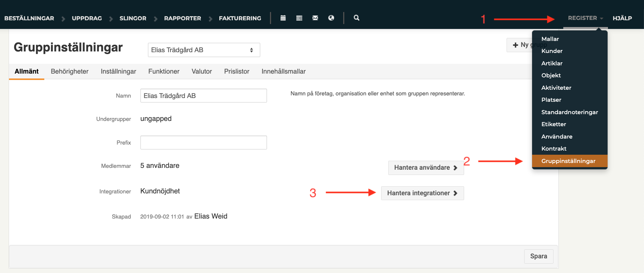Click the Prefix input field

[x=204, y=143]
